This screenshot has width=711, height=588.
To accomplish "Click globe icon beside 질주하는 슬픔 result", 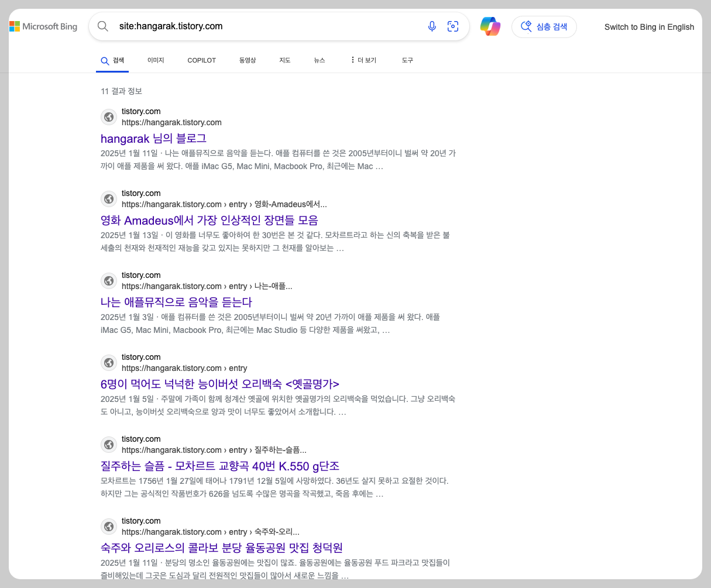I will coord(109,445).
